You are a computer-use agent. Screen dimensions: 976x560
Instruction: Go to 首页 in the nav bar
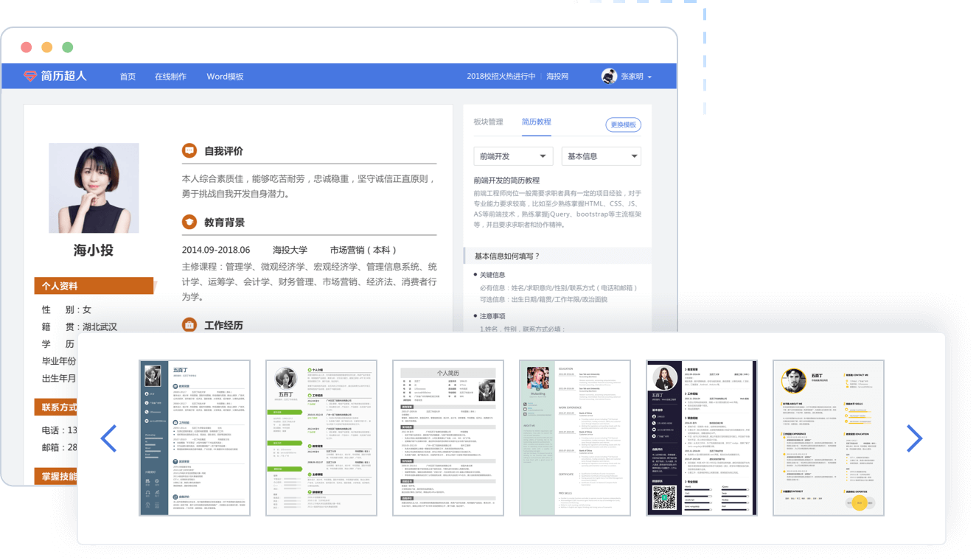point(128,77)
